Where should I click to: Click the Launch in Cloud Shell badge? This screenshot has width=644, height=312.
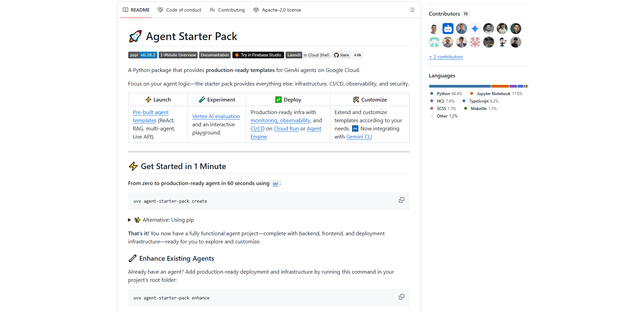[308, 55]
